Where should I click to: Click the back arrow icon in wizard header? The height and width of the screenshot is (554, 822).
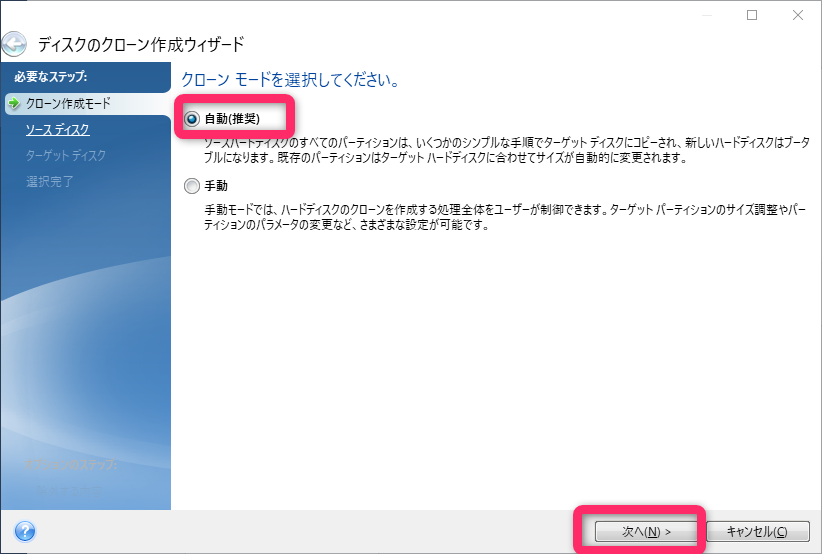[14, 44]
